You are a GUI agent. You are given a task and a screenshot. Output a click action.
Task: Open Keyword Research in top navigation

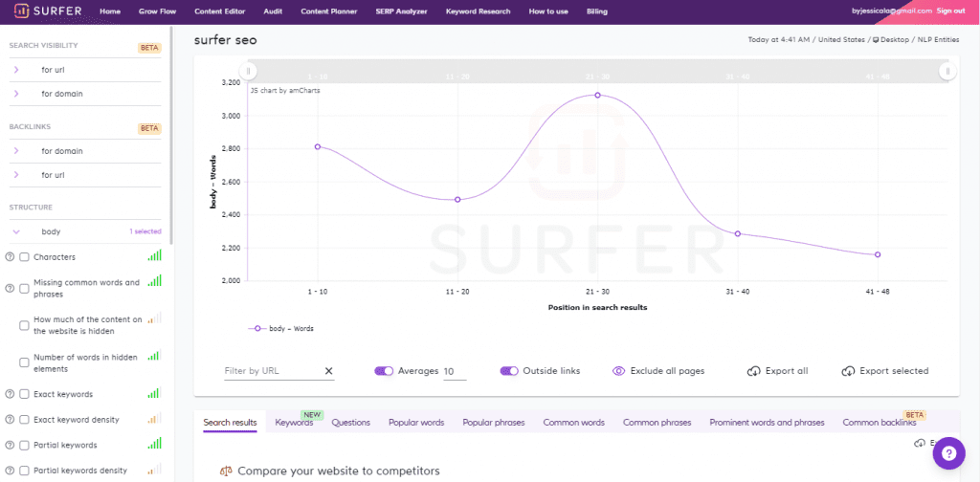[479, 11]
